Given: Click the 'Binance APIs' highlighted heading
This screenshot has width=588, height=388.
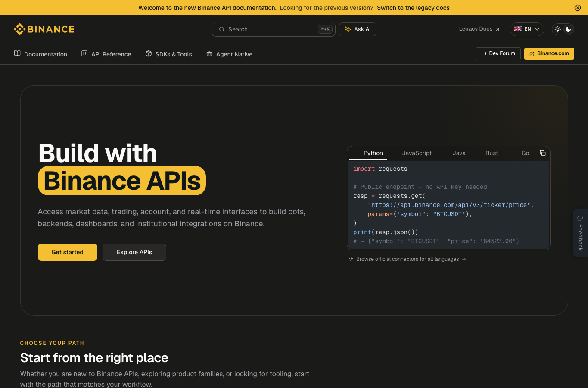Looking at the screenshot, I should tap(122, 181).
